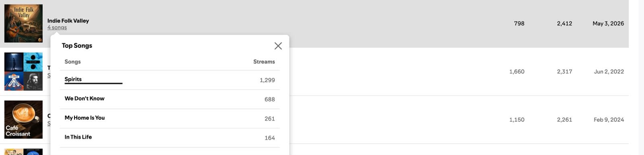Click the Top Songs popup heading

pos(77,45)
